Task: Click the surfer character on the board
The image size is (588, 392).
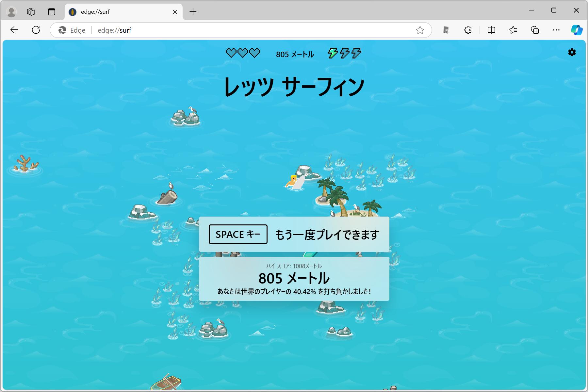Action: point(295,182)
